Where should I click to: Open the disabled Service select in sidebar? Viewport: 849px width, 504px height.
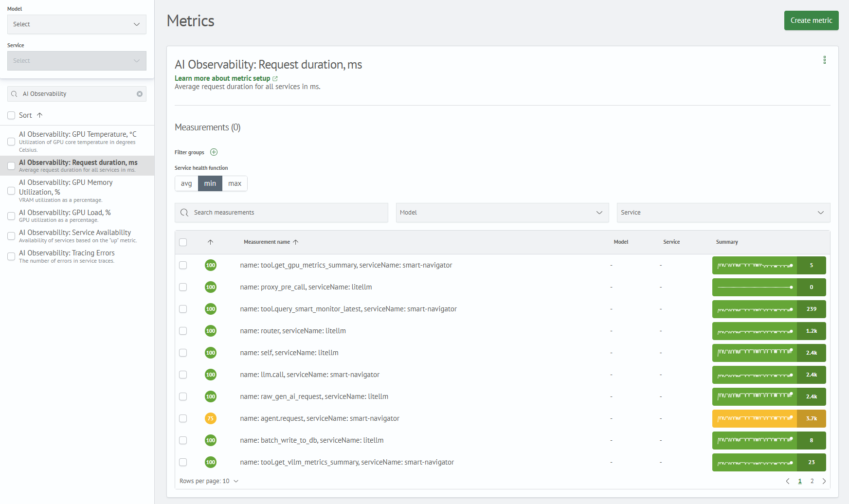(x=77, y=61)
